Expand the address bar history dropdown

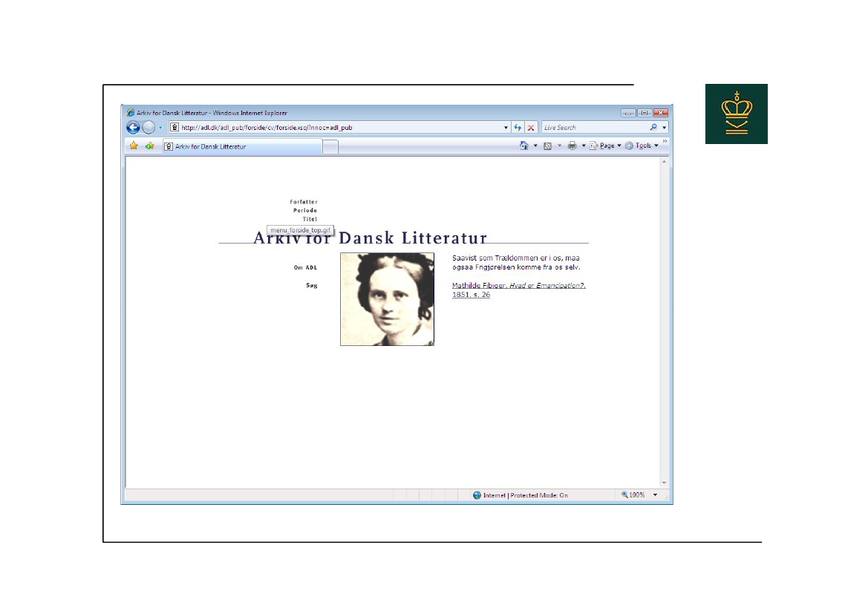coord(506,128)
